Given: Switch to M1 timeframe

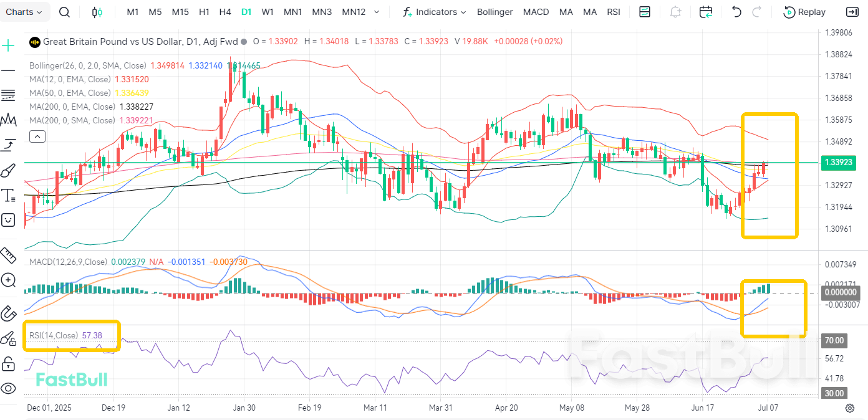Looking at the screenshot, I should click(133, 12).
